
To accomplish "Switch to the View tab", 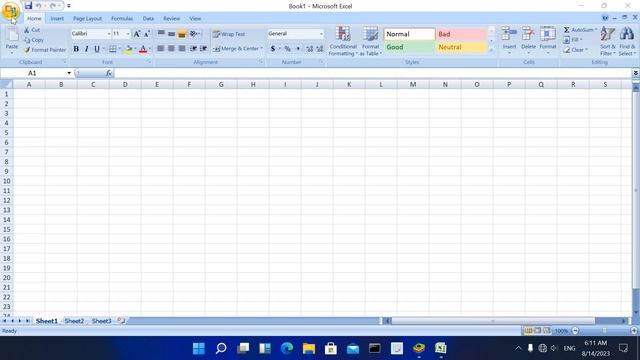I will 195,19.
